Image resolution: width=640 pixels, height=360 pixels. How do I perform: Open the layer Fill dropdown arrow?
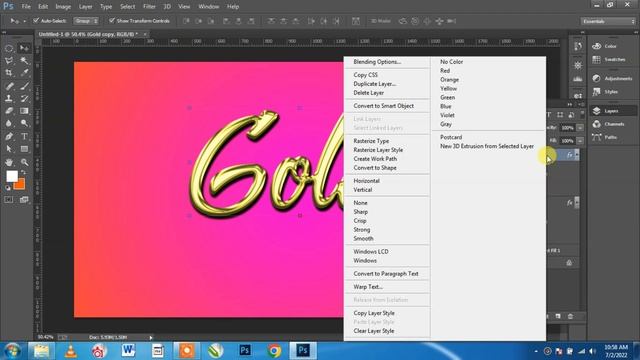point(580,140)
